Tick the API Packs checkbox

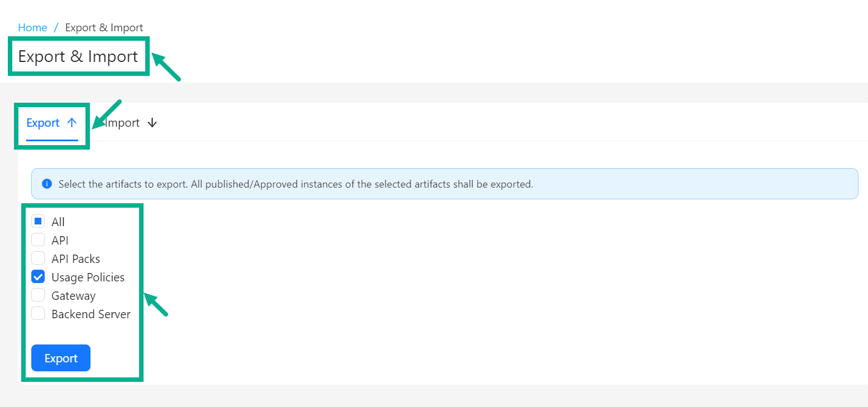[38, 258]
